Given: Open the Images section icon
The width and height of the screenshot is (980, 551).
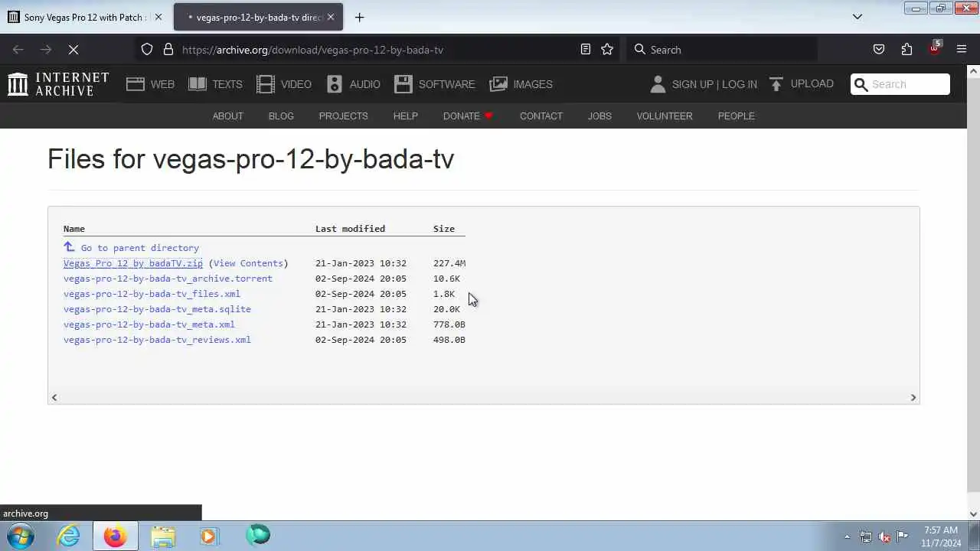Looking at the screenshot, I should click(498, 84).
